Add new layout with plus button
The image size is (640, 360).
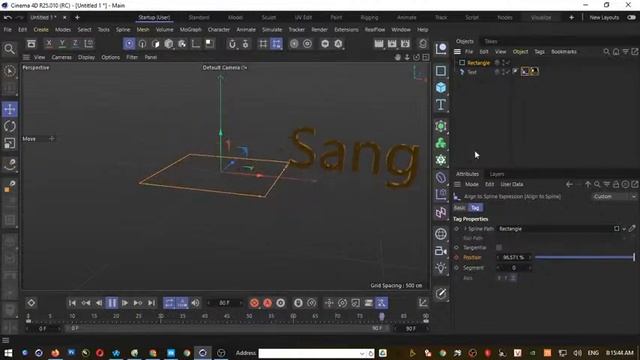pos(571,18)
